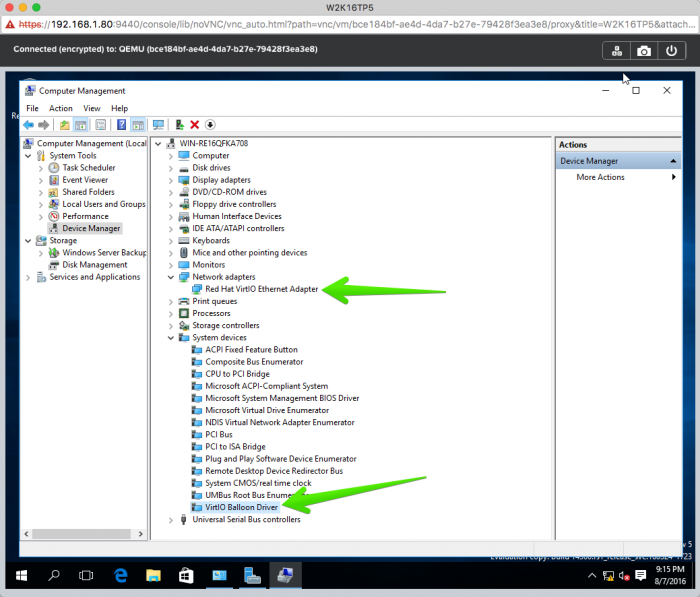Viewport: 700px width, 597px height.
Task: Click the Up one level folder icon
Action: pos(65,125)
